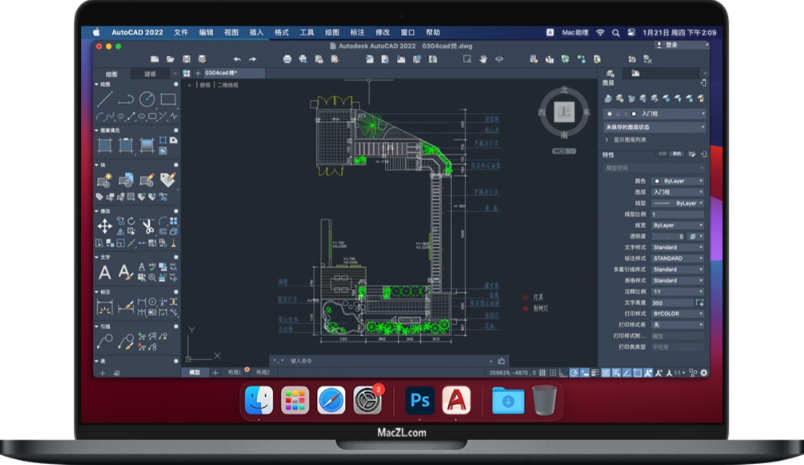Select the Move tool
Screen dimensions: 804x465
[105, 226]
